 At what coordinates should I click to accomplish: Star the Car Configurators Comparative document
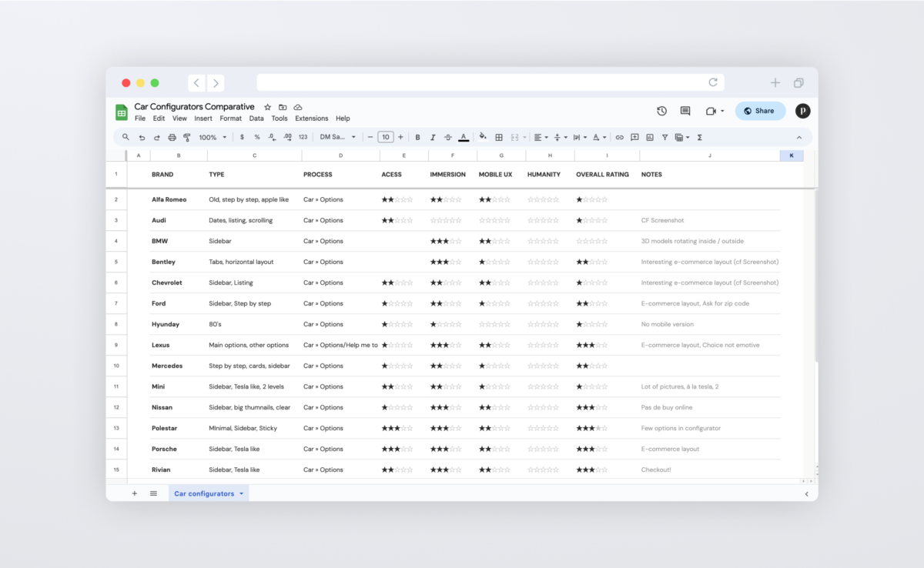click(x=268, y=107)
